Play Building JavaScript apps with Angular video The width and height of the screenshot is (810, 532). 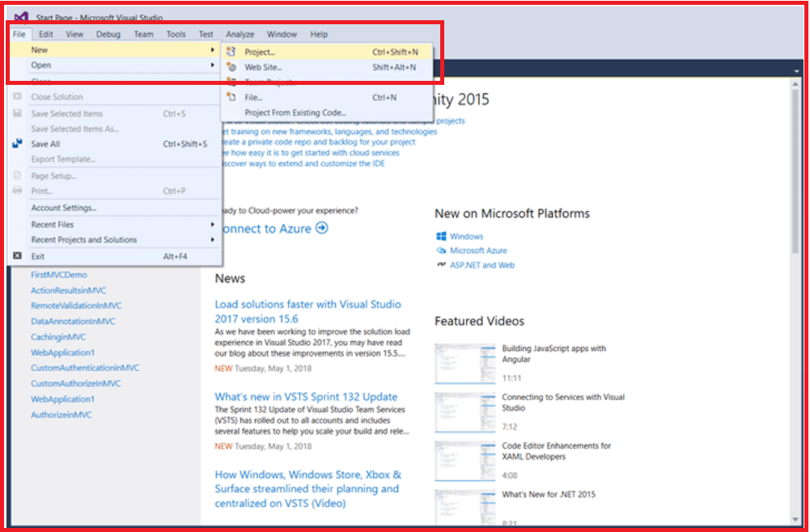click(465, 363)
